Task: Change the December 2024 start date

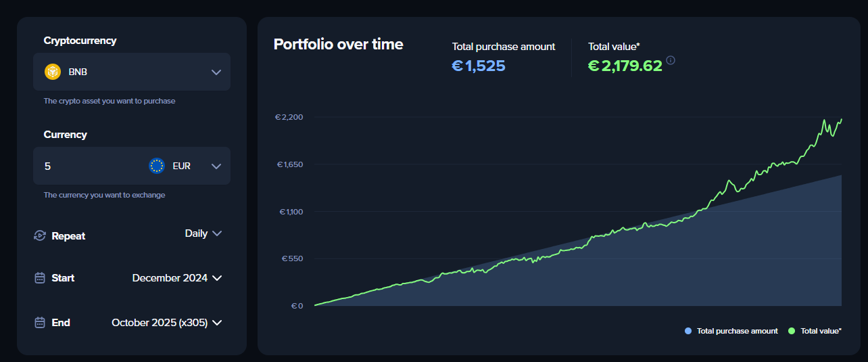Action: pos(176,278)
